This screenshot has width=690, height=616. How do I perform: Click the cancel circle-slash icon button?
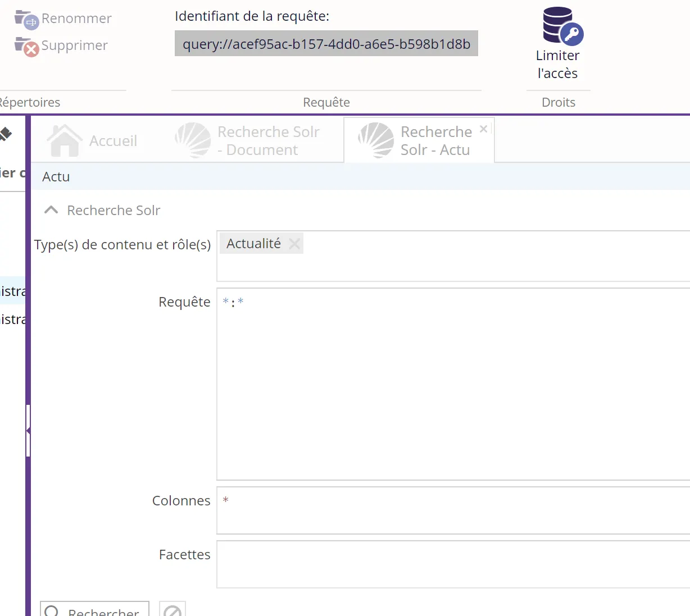pos(172,610)
